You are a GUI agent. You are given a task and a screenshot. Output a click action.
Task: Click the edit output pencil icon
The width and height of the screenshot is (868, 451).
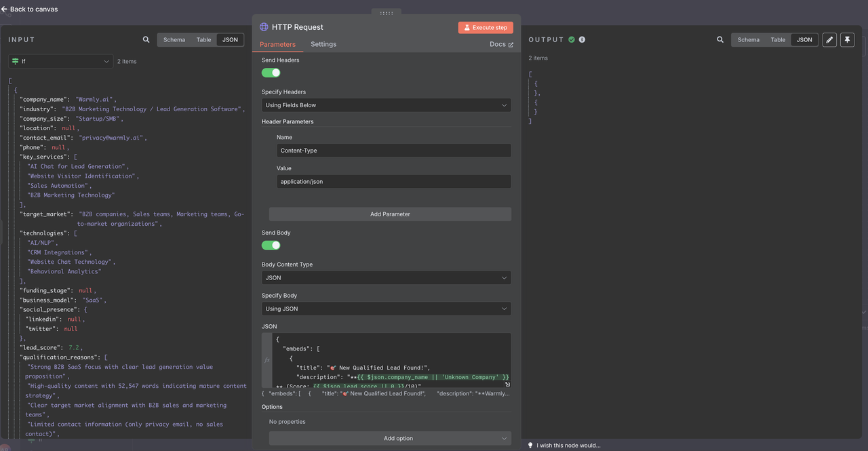pos(829,39)
